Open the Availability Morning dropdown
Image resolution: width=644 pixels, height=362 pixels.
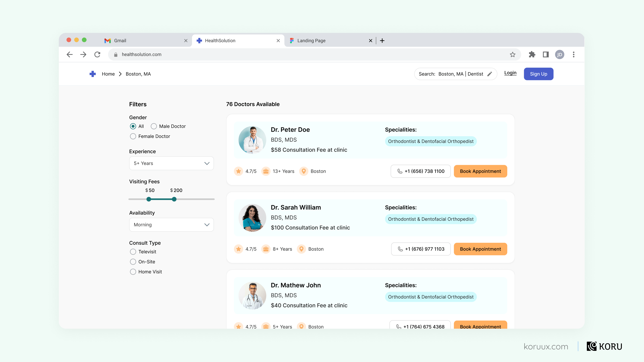click(171, 225)
